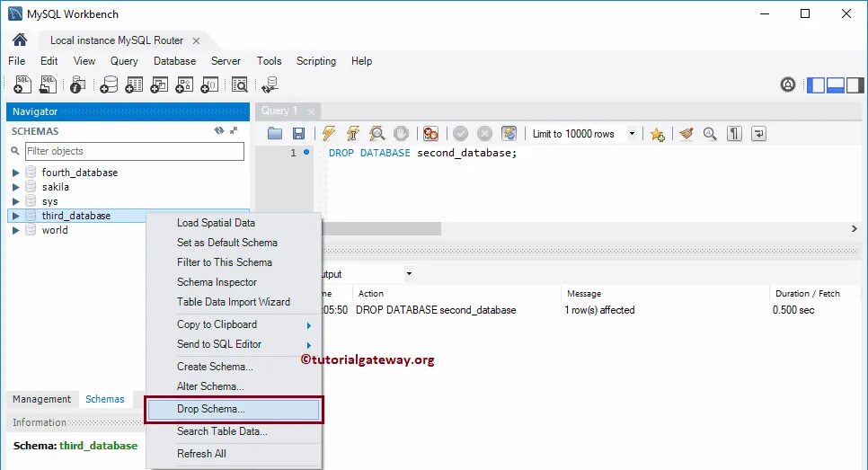The width and height of the screenshot is (868, 470).
Task: Expand the sys schema node
Action: (x=16, y=201)
